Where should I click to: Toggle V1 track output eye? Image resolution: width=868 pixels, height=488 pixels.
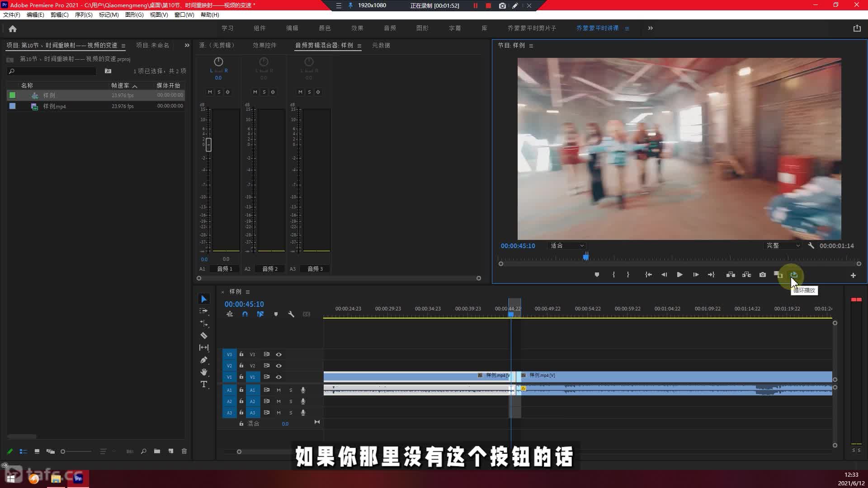click(279, 377)
